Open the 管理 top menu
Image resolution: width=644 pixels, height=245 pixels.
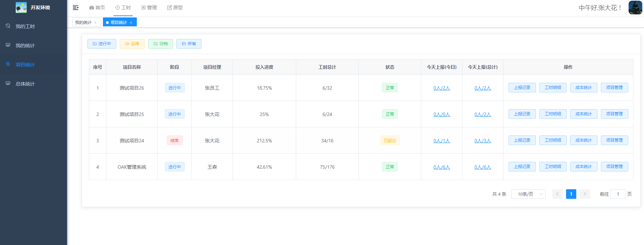point(149,8)
